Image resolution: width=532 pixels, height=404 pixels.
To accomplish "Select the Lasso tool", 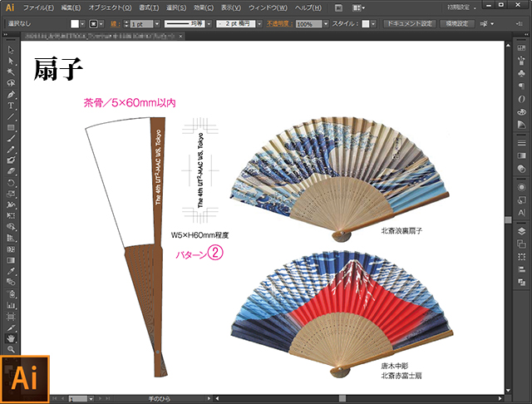I will point(11,83).
